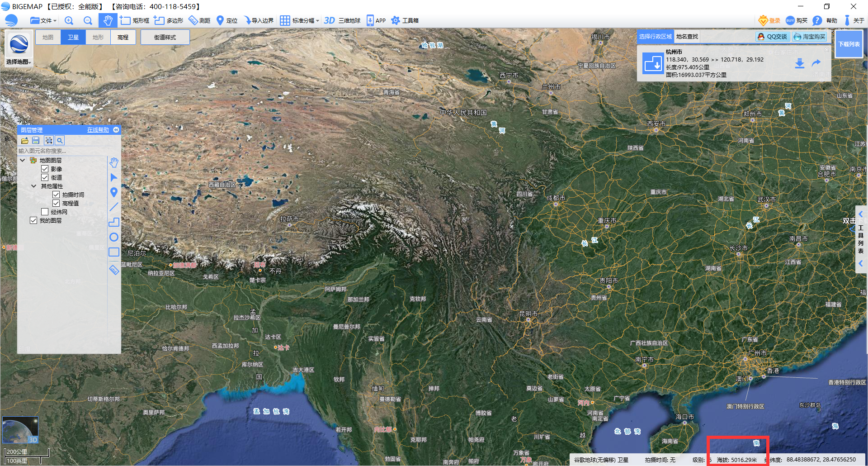Open the 定位 locate tool

tap(227, 20)
